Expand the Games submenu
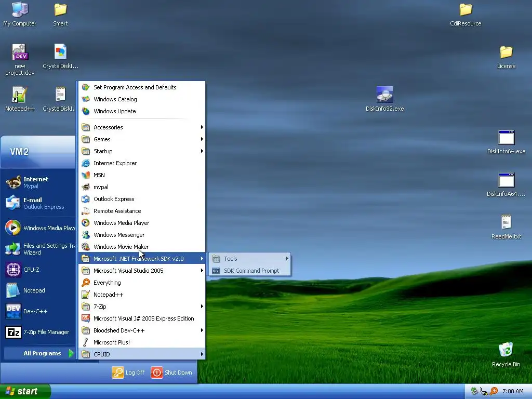The image size is (532, 399). [x=142, y=139]
